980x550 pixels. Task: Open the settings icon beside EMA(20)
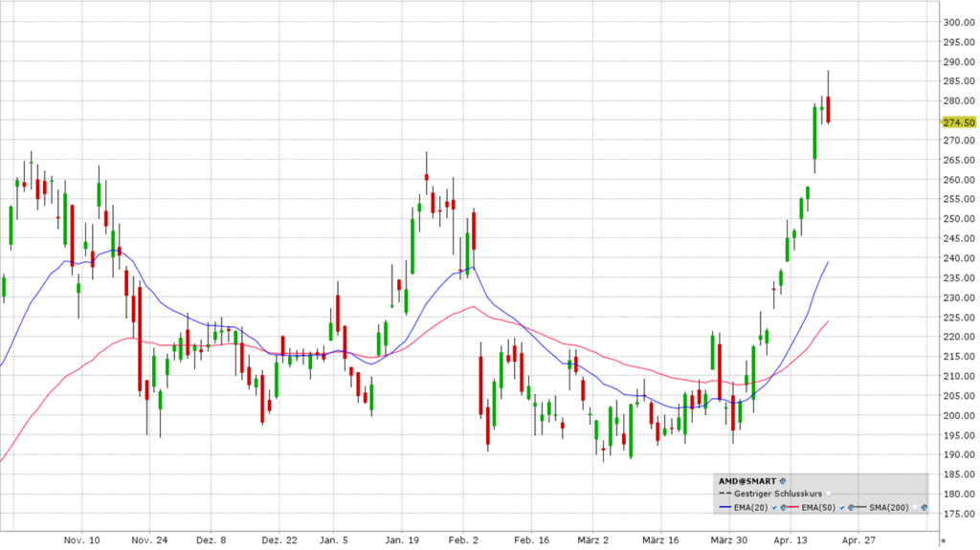784,507
